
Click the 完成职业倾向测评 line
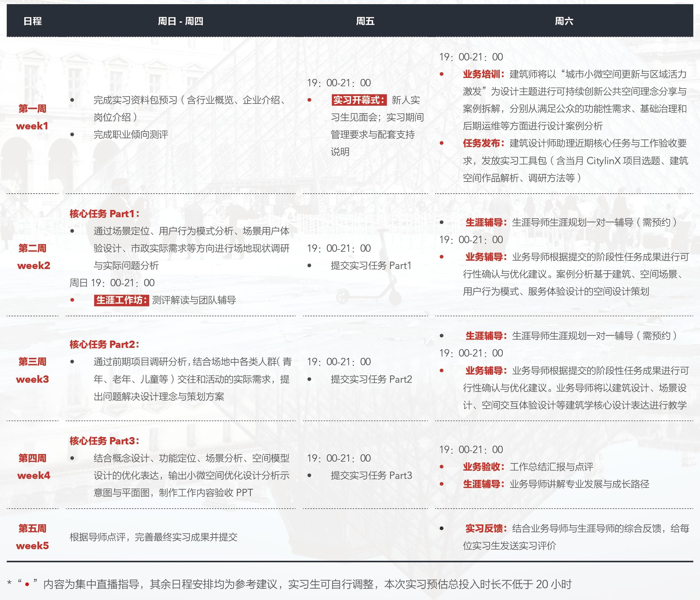tap(131, 135)
